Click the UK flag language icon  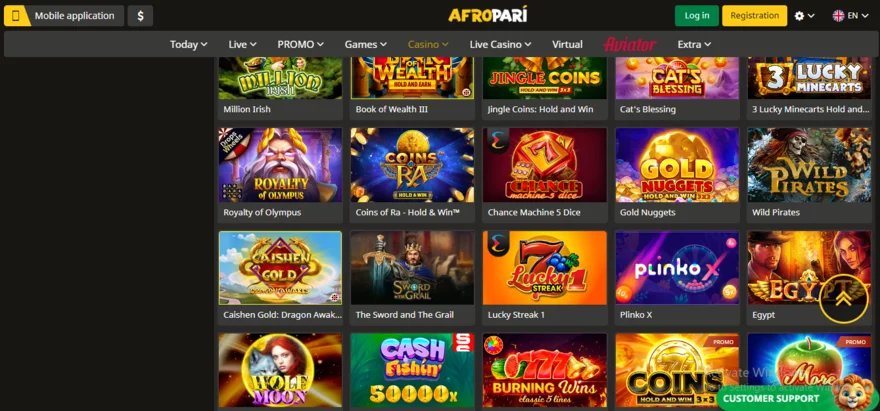point(838,16)
